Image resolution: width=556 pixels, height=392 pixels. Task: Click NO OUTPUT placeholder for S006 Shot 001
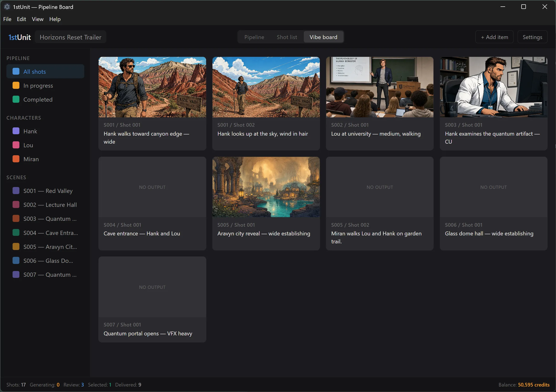pos(493,187)
